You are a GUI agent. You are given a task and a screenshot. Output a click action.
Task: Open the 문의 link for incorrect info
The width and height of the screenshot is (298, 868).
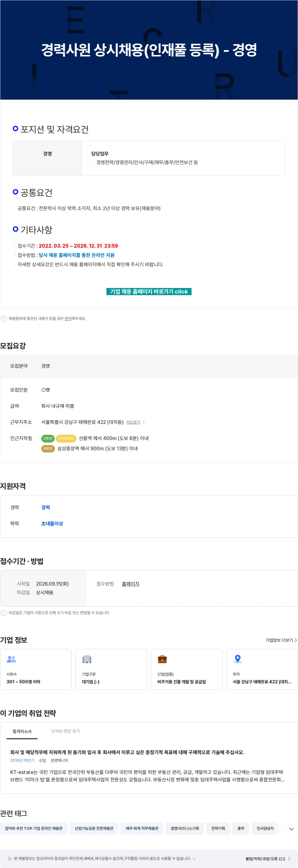pyautogui.click(x=68, y=318)
